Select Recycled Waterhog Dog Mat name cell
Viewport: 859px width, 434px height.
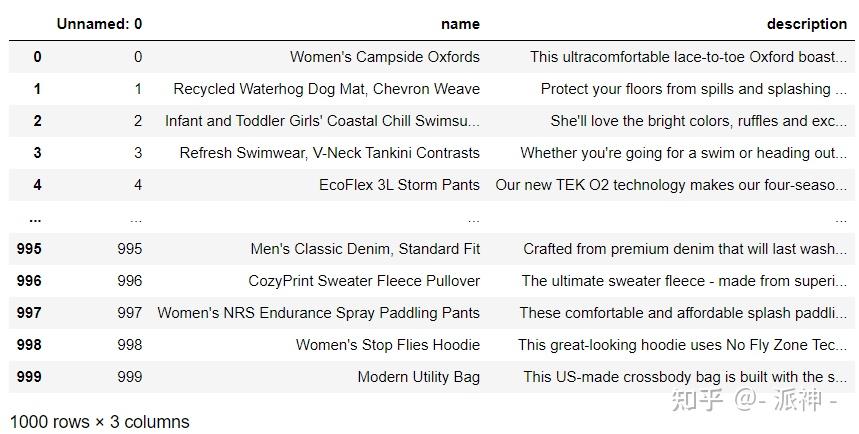click(327, 89)
